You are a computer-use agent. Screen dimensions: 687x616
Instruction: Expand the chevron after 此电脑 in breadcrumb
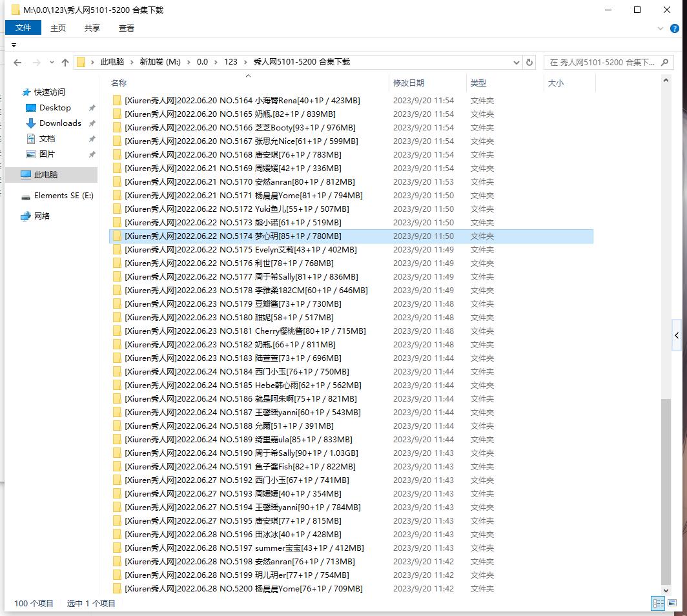(x=132, y=62)
